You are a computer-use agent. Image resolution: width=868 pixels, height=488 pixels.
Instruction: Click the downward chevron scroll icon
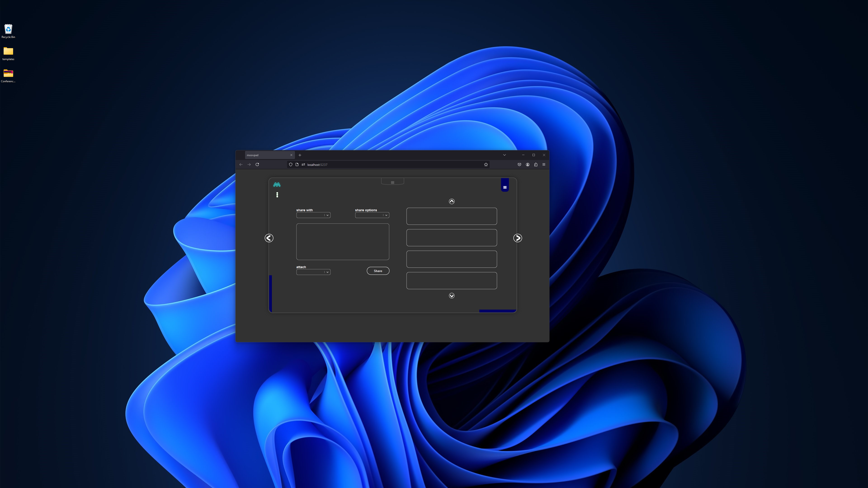[451, 296]
